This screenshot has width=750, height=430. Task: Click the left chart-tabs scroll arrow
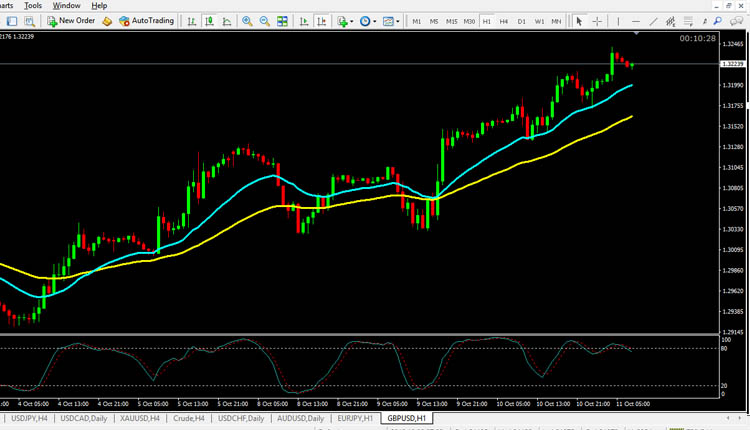pyautogui.click(x=728, y=418)
